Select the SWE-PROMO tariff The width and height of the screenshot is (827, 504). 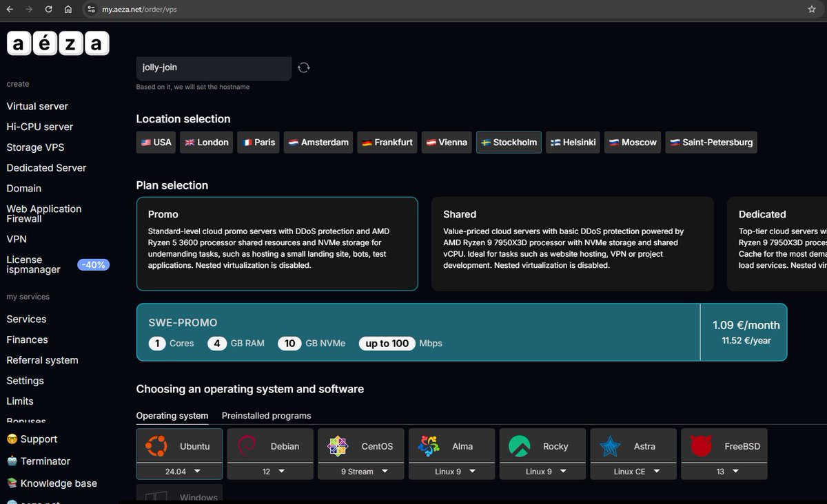tap(462, 332)
